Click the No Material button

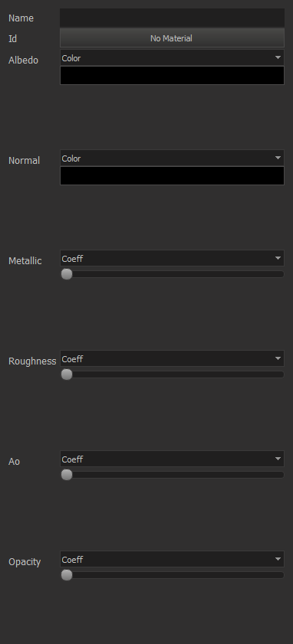[172, 38]
